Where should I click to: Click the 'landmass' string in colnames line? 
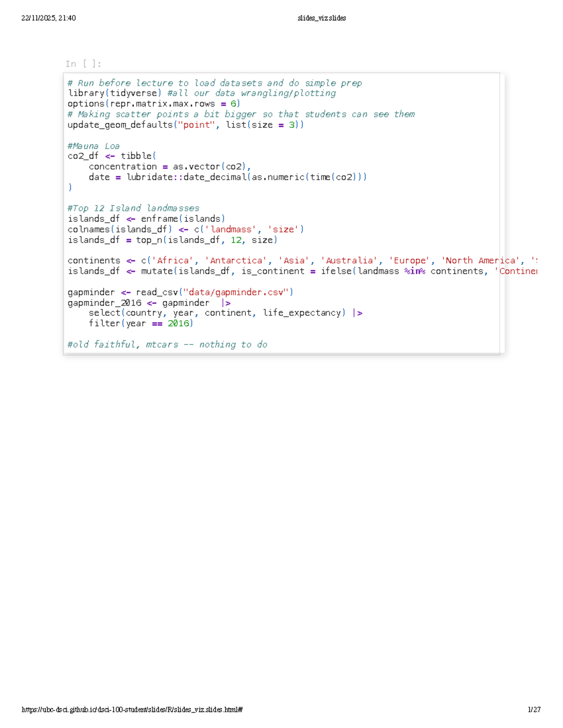tap(231, 229)
